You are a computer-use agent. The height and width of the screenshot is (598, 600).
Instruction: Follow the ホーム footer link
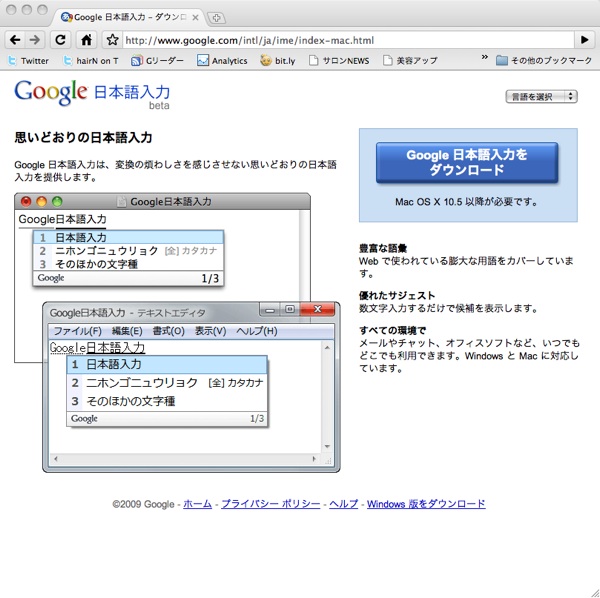[197, 504]
